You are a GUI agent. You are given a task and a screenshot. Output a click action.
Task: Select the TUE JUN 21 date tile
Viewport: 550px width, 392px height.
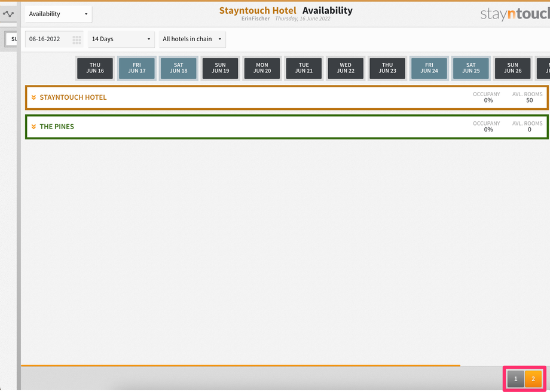[304, 68]
